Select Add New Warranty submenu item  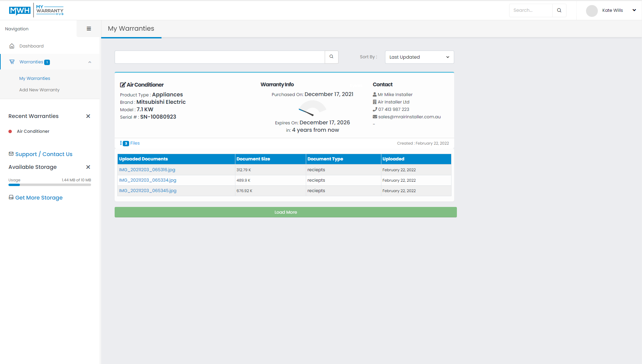pos(39,90)
